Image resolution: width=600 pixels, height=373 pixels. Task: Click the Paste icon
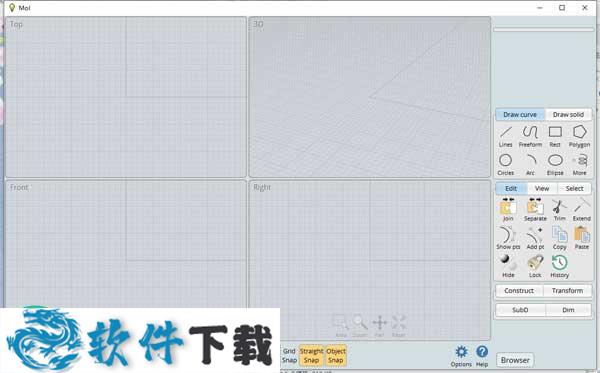click(582, 238)
